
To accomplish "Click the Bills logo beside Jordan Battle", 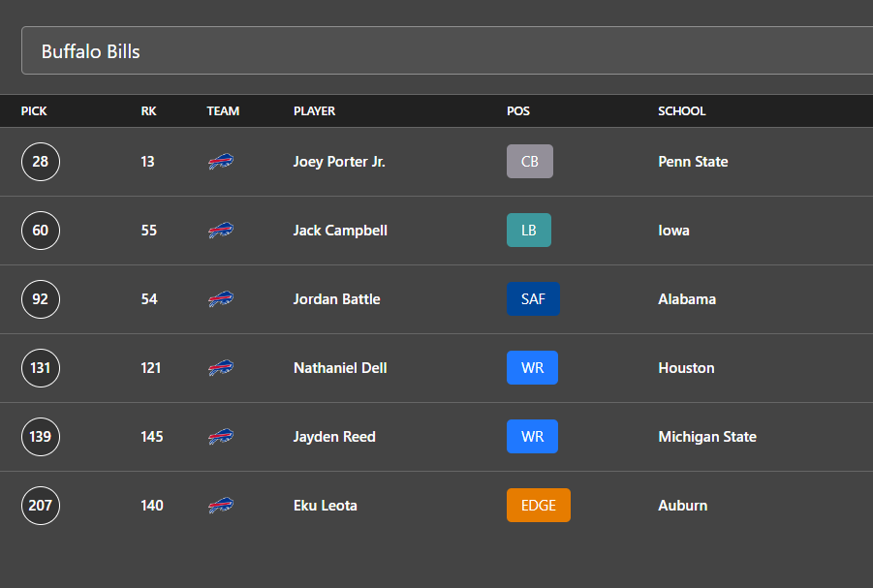I will 221,299.
